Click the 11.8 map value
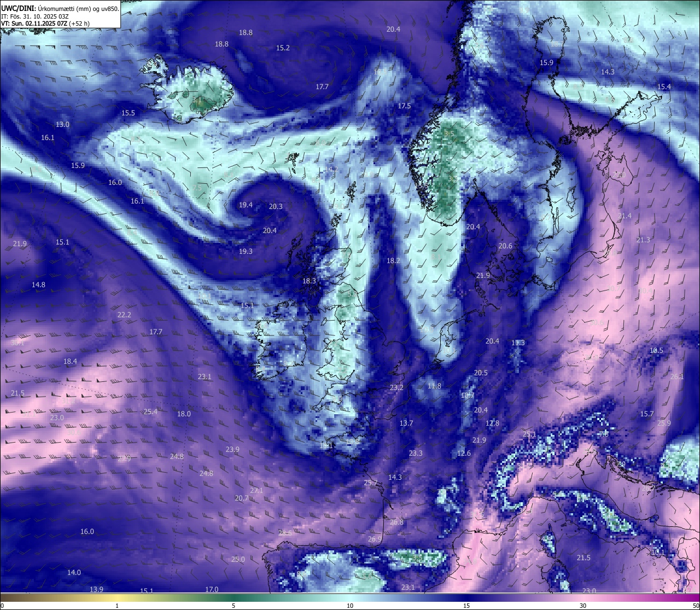The width and height of the screenshot is (700, 610). (x=434, y=386)
